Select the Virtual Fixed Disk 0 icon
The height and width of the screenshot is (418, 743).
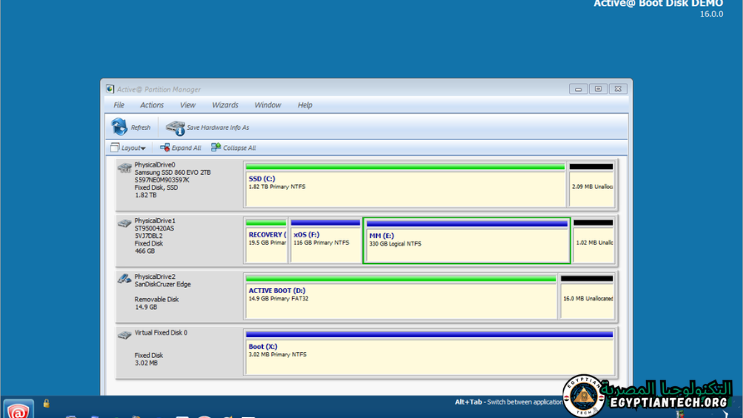124,335
